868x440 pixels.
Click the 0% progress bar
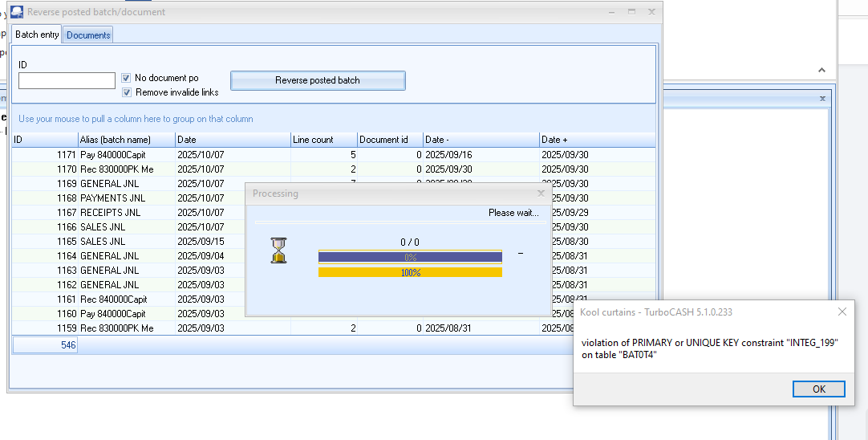click(x=410, y=257)
